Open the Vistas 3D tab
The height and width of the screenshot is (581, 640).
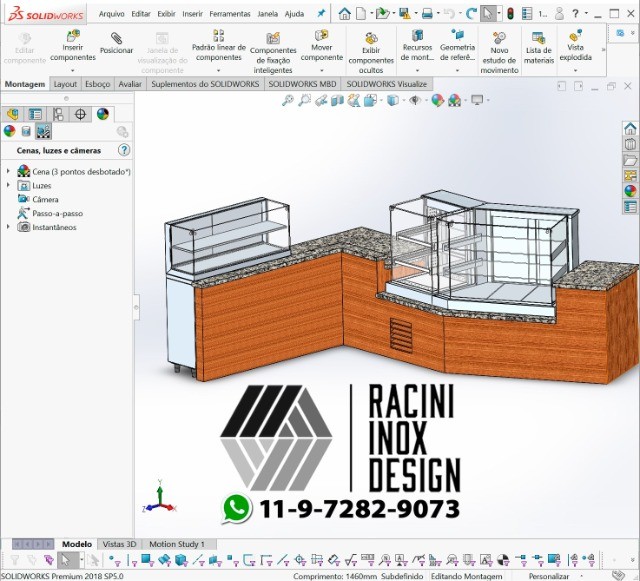pos(119,544)
